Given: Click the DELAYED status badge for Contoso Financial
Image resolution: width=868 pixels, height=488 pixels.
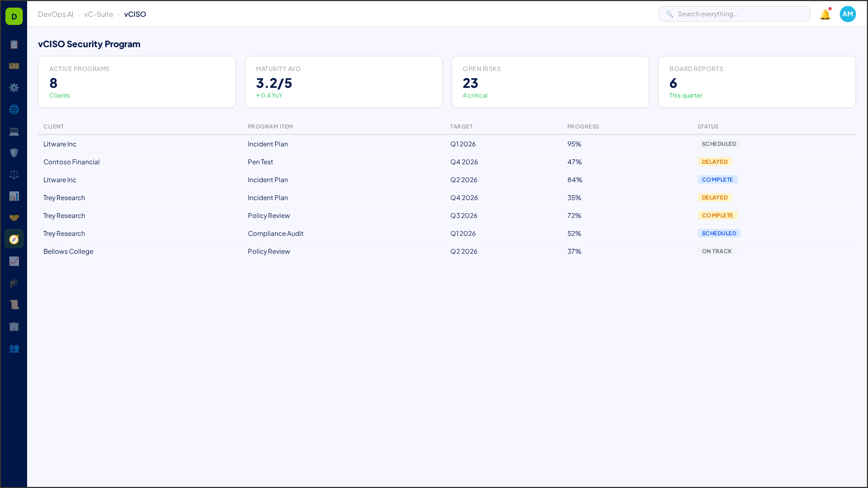Looking at the screenshot, I should pyautogui.click(x=714, y=161).
